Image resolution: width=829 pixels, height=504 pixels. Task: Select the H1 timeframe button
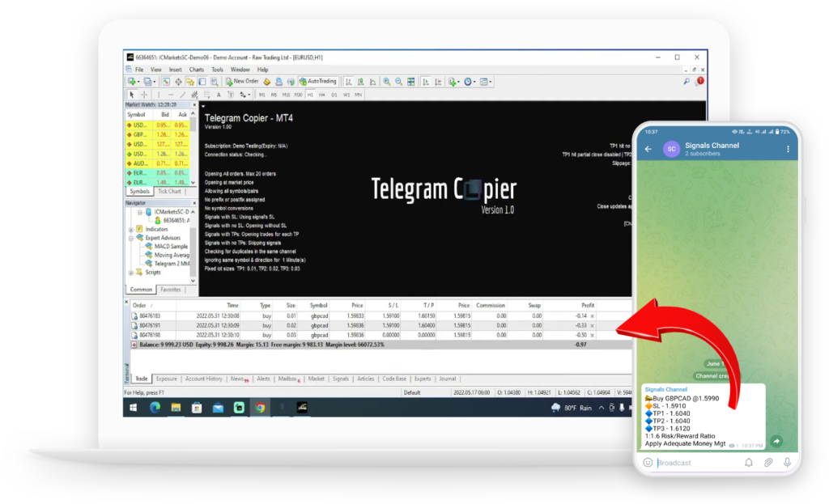(x=311, y=95)
